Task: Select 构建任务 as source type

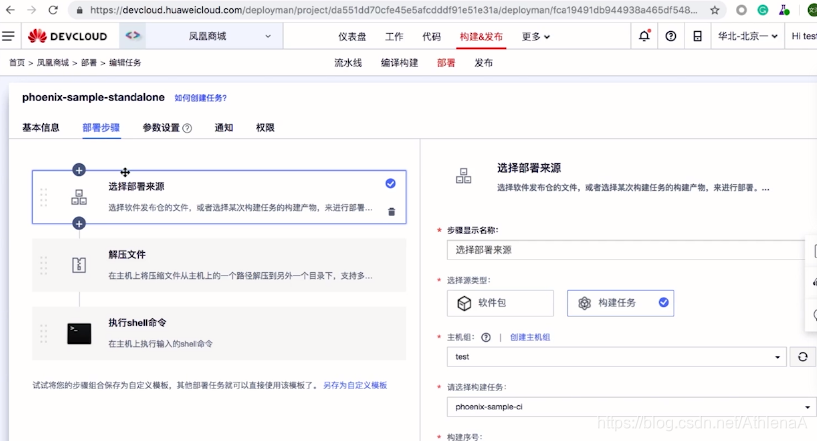Action: [620, 303]
